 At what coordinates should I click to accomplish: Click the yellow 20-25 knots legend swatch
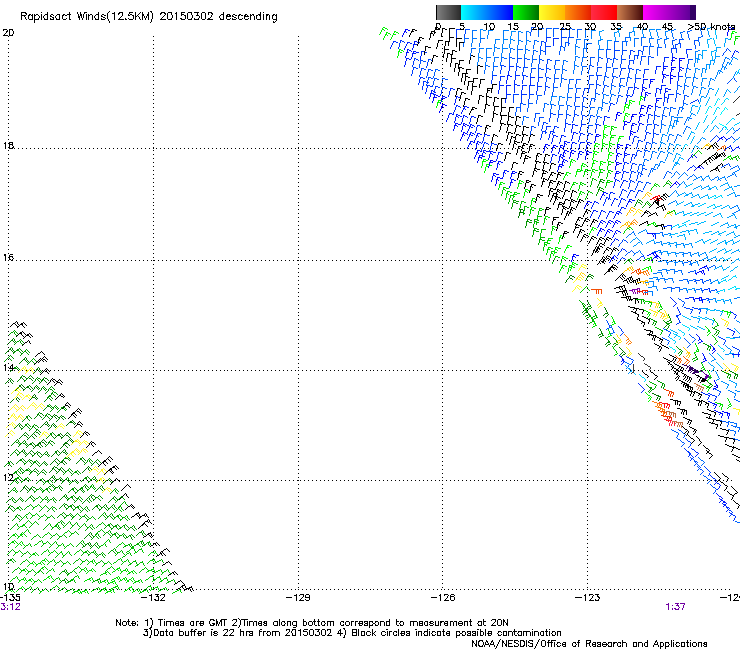pos(552,12)
